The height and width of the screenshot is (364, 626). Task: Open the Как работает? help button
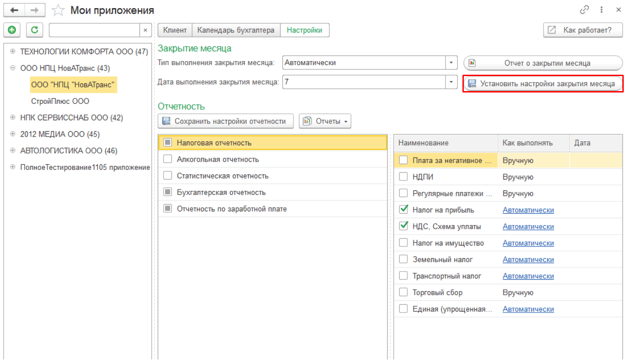pos(583,30)
